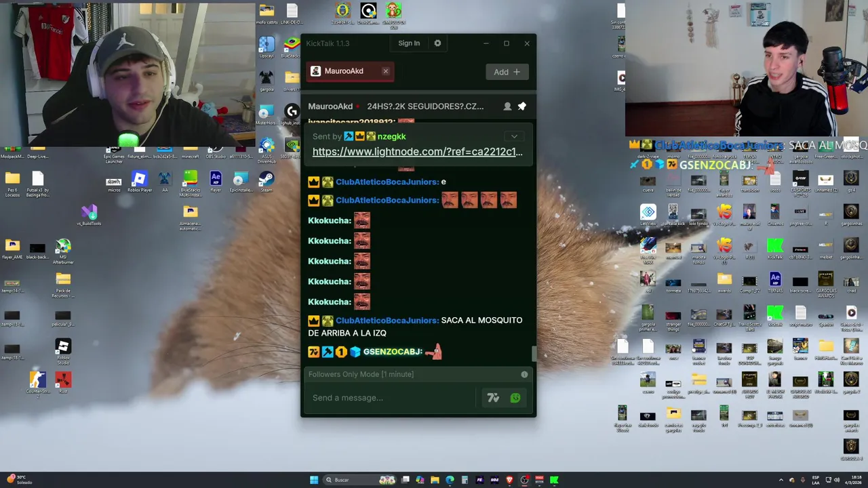Click the KickTalk chat scrollbar thumb
The image size is (868, 488).
tap(534, 352)
